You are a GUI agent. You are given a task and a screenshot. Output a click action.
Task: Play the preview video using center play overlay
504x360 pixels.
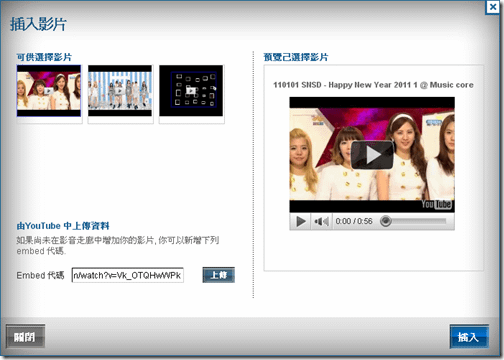(372, 155)
